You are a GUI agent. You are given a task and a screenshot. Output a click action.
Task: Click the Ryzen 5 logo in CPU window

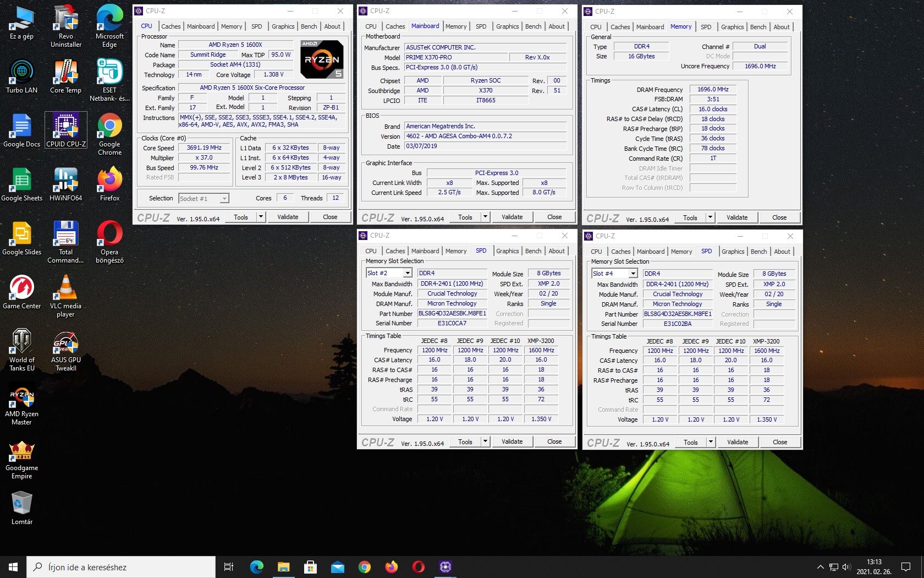pos(322,59)
